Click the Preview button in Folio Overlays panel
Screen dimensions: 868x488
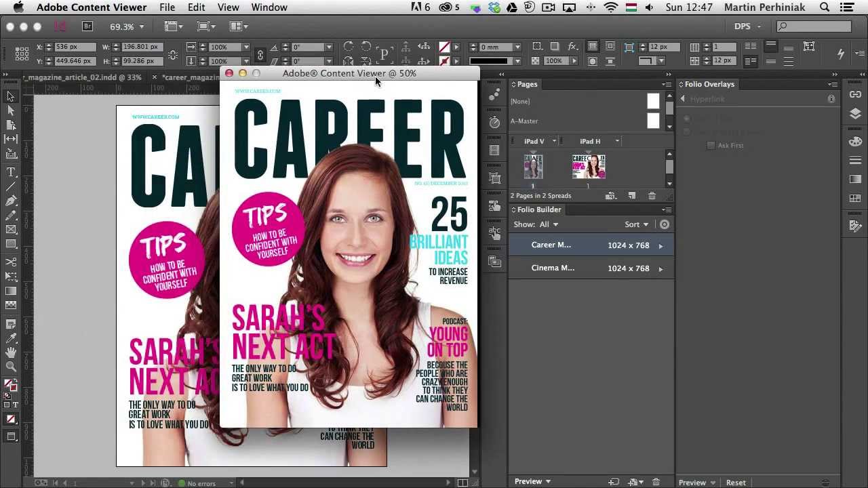(692, 483)
